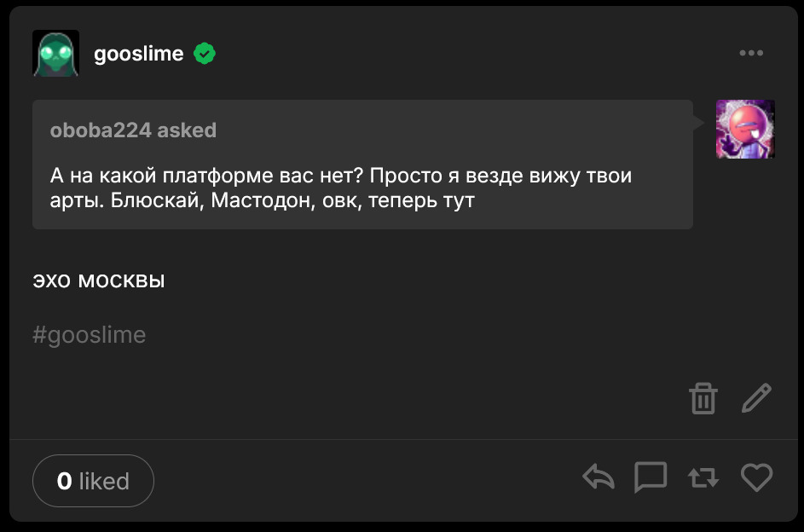
Task: Show notes via the "0 liked" button
Action: click(x=93, y=481)
